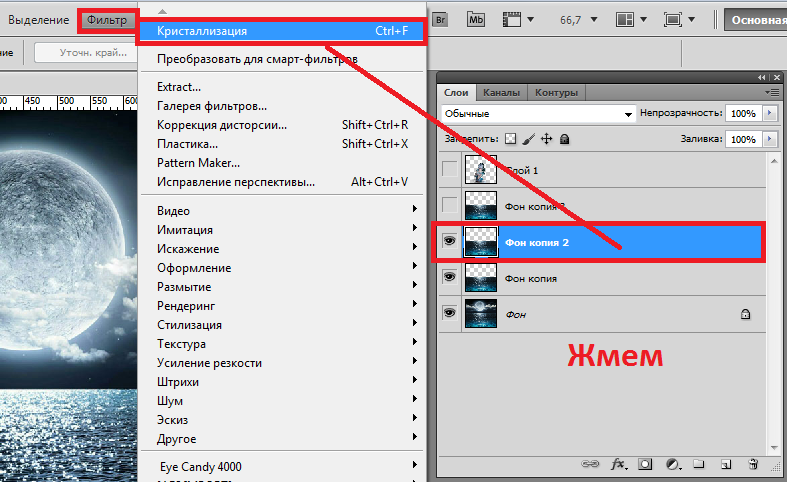Delete layer using the trash icon
The image size is (787, 482).
coord(753,464)
